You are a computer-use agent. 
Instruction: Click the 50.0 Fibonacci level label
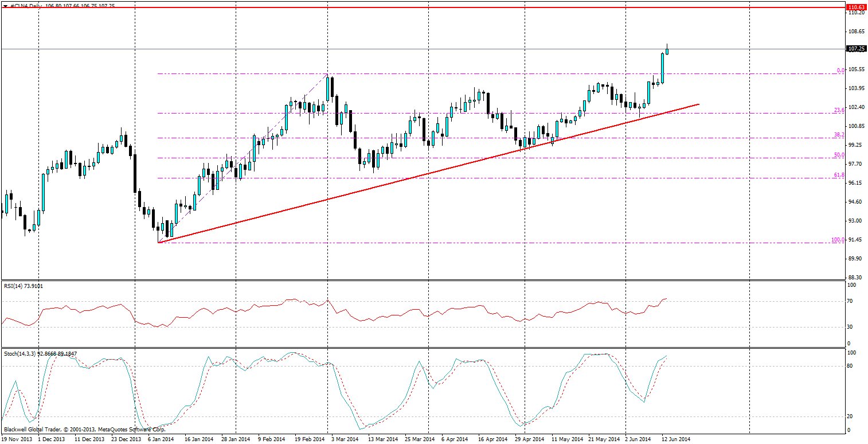click(x=839, y=155)
